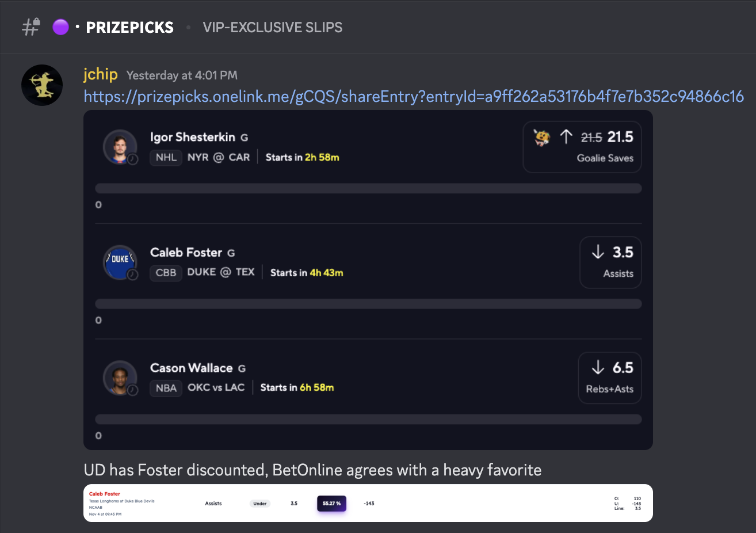Image resolution: width=756 pixels, height=533 pixels.
Task: Click Igor Shesterkin's player headshot
Action: 120,146
